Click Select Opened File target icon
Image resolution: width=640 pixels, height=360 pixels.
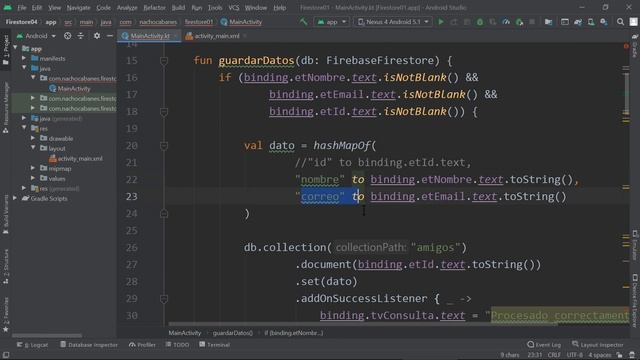(x=67, y=36)
